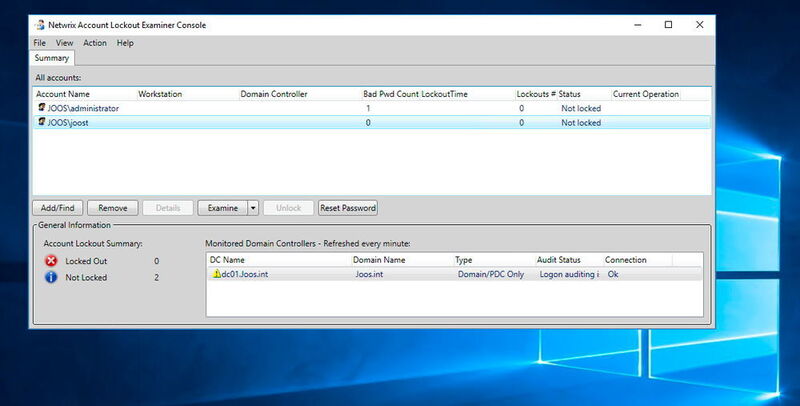The height and width of the screenshot is (406, 800).
Task: Sort by Account Name column header
Action: pos(65,94)
